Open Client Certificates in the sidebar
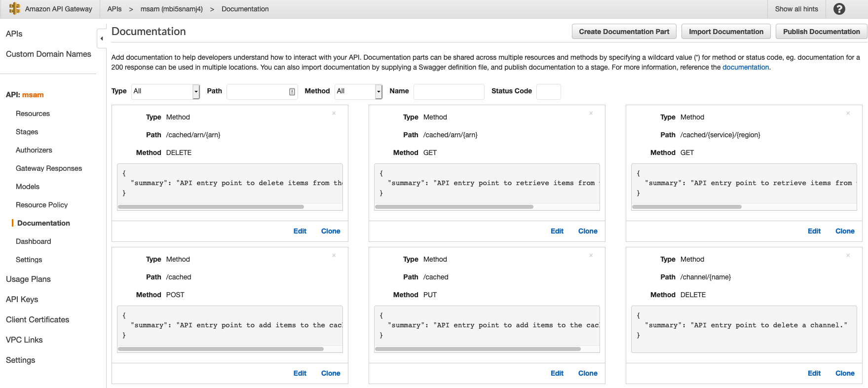This screenshot has height=388, width=868. tap(38, 319)
